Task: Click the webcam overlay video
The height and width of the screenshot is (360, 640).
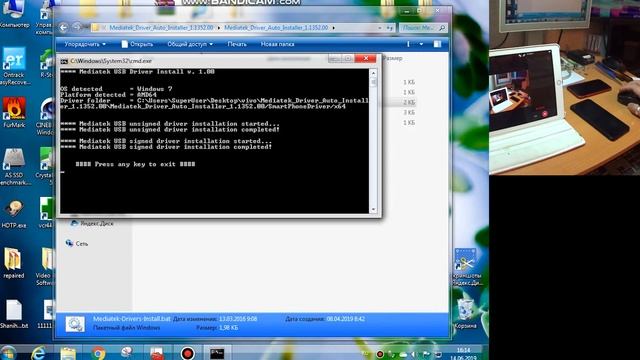Action: (564, 87)
